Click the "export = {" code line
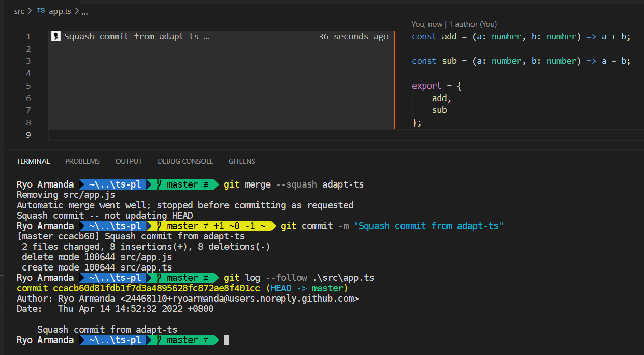The width and height of the screenshot is (644, 355). (x=436, y=86)
